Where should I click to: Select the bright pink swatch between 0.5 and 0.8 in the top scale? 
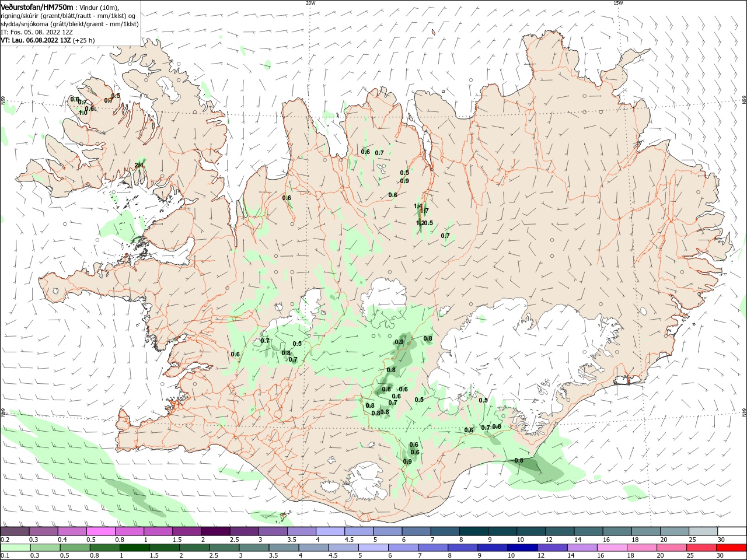(100, 531)
